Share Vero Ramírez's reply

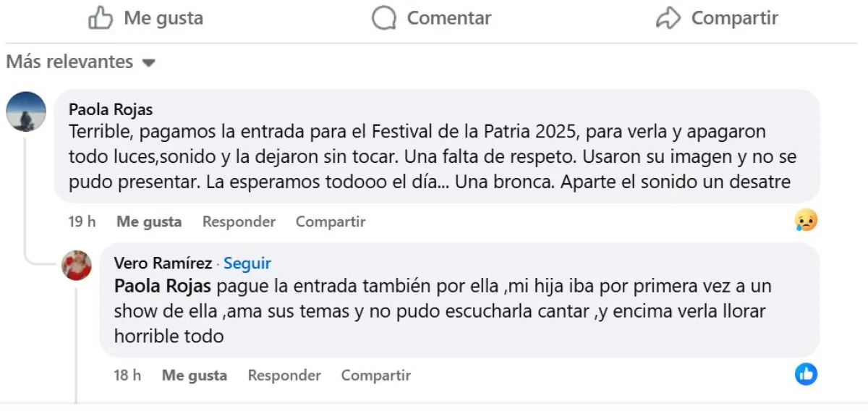376,375
